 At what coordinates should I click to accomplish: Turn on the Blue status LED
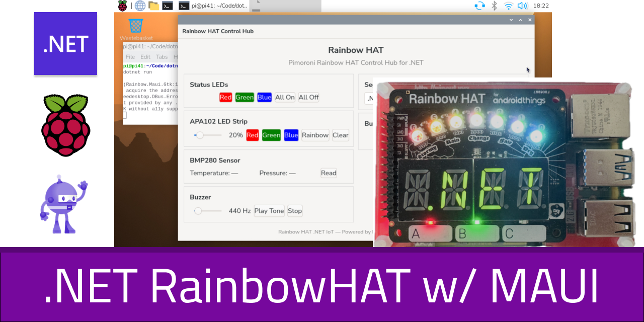click(x=264, y=97)
